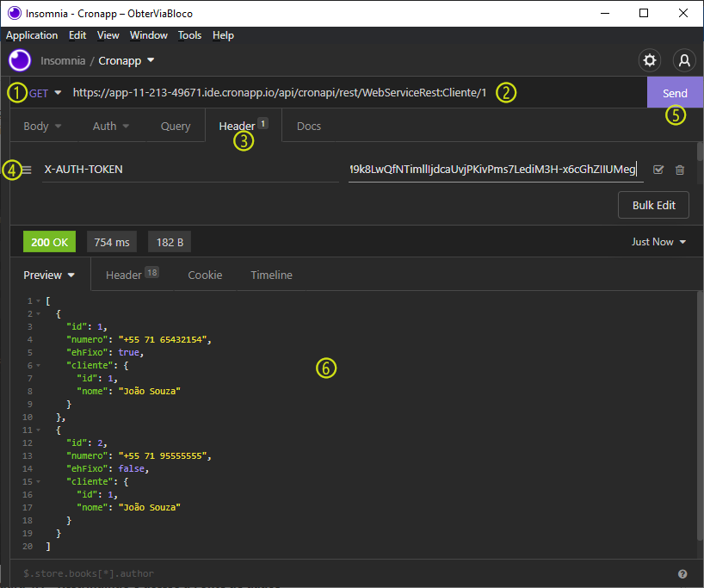This screenshot has height=588, width=704.
Task: Open the Preview mode dropdown
Action: pyautogui.click(x=49, y=275)
